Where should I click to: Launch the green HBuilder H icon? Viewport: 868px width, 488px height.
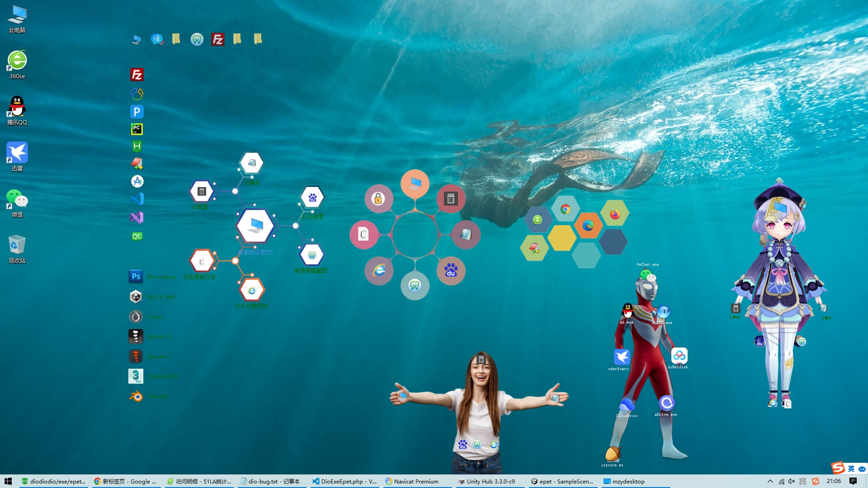click(137, 146)
